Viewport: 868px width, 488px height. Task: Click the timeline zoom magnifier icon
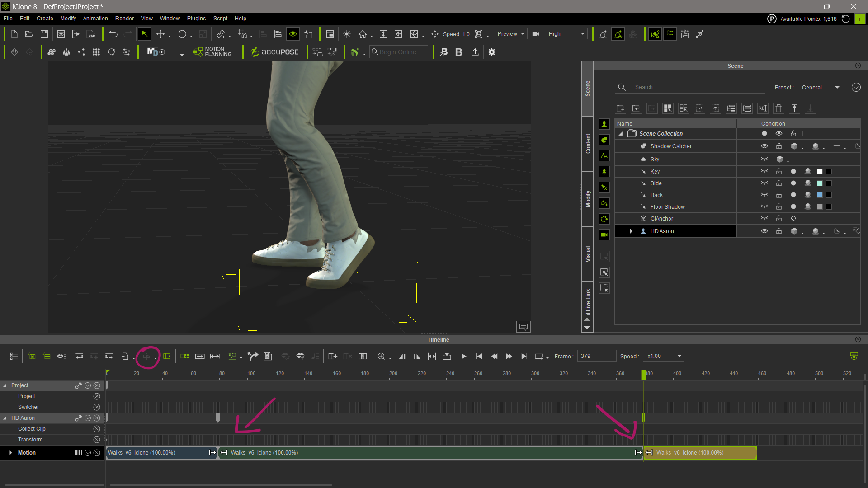point(381,357)
